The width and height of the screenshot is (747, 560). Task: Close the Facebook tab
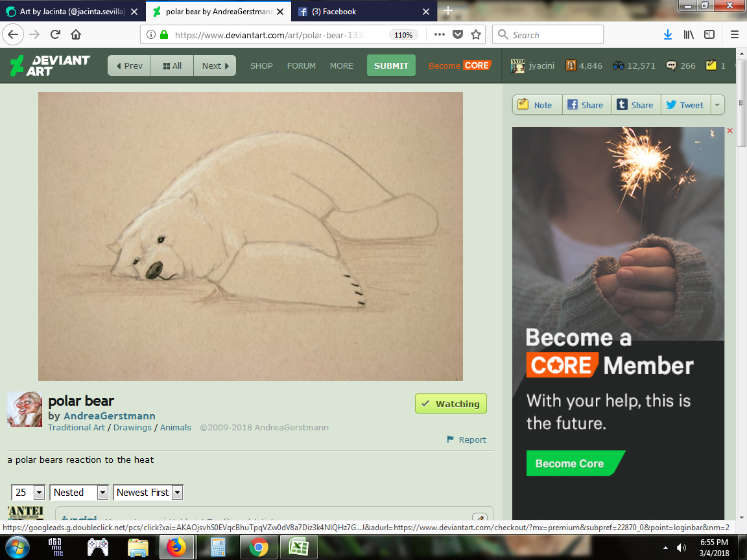click(x=426, y=12)
